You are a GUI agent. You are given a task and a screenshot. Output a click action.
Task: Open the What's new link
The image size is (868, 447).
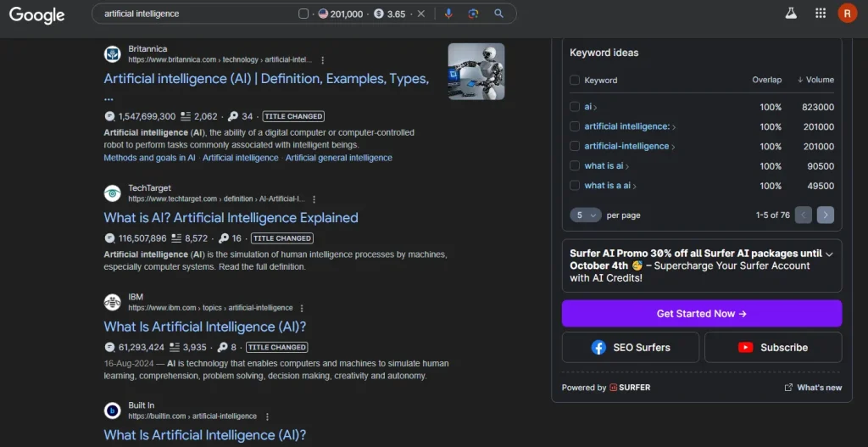(x=813, y=388)
